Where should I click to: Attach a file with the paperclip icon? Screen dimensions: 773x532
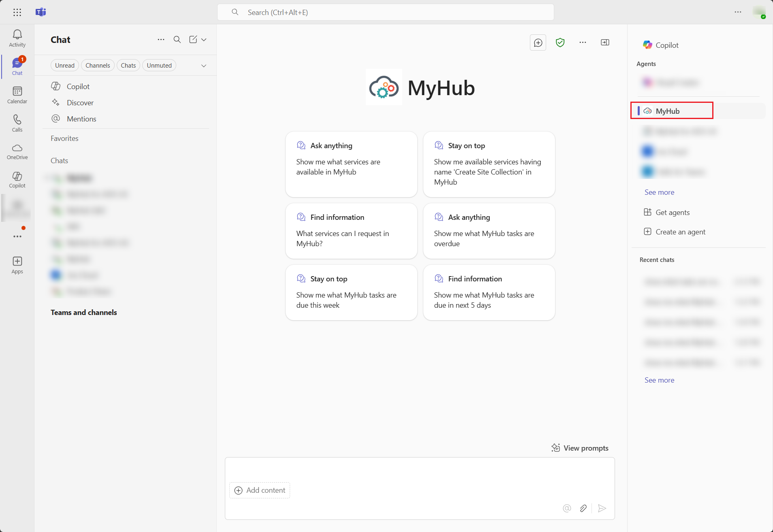[x=583, y=509]
